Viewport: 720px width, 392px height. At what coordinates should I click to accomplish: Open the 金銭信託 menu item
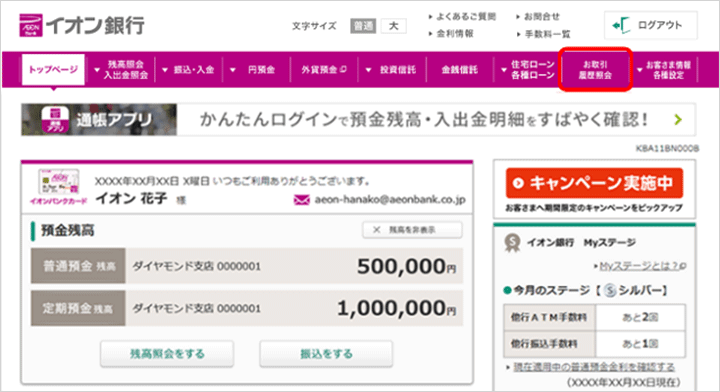coord(460,70)
